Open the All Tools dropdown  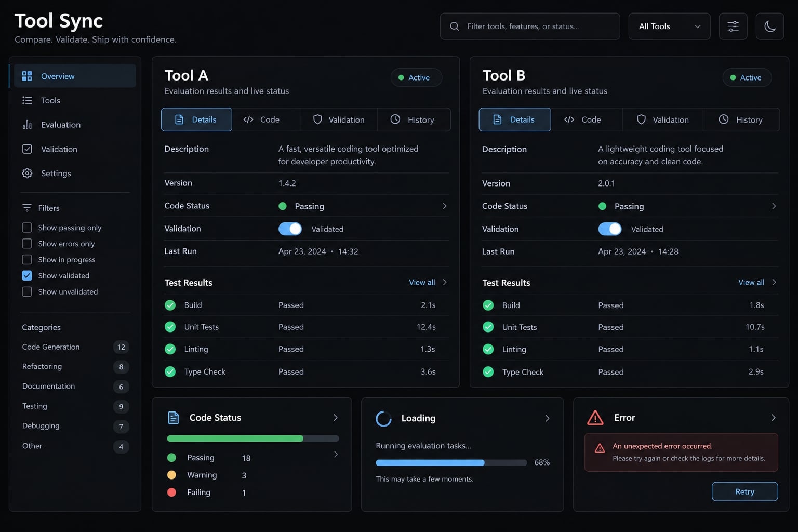point(669,26)
